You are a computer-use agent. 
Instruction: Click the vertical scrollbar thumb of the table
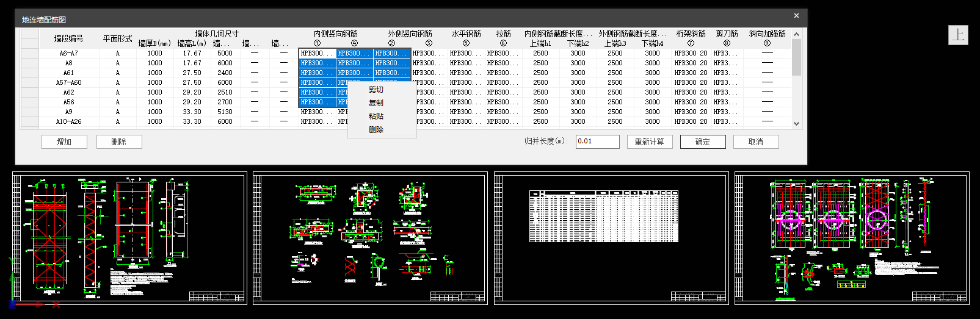pos(796,57)
